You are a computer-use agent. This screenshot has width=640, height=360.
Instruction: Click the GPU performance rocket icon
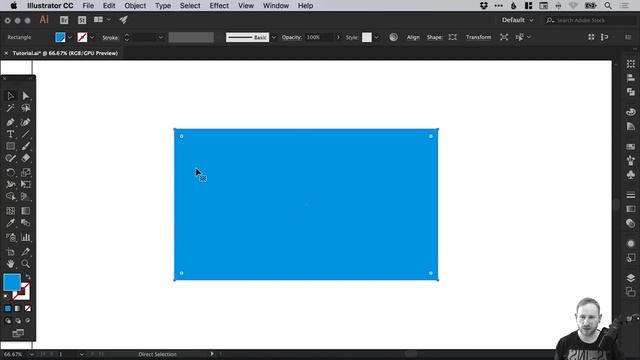pos(123,20)
